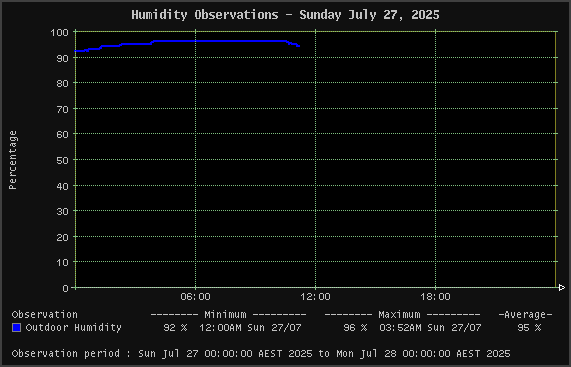Click the Observation period text line

coord(261,354)
